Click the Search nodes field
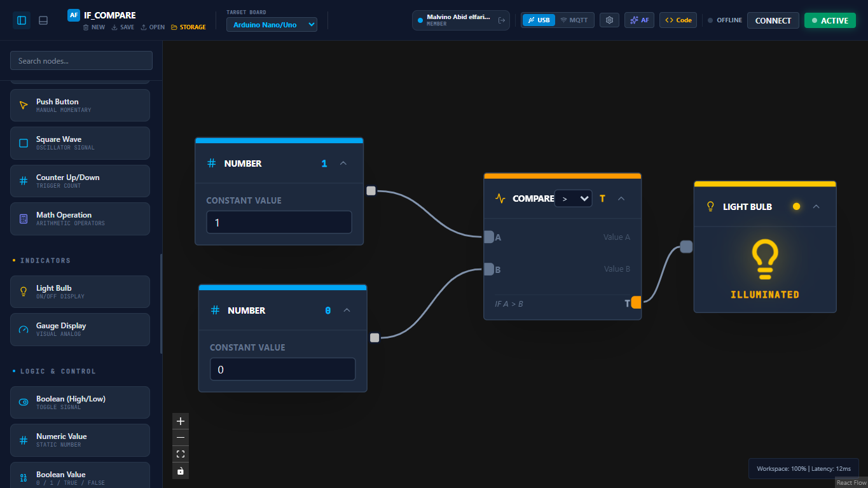 [81, 60]
